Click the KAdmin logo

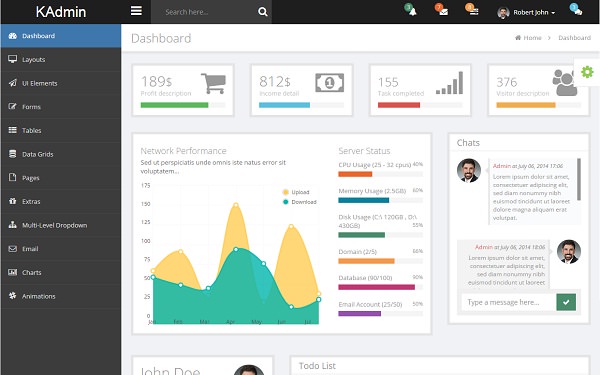61,12
